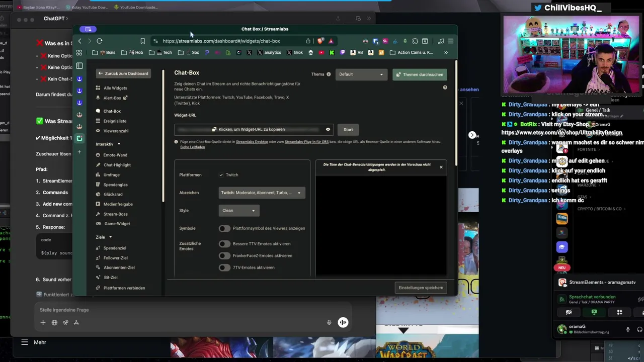Open the Streamlabs Desktop link
This screenshot has height=362, width=644.
click(252, 142)
